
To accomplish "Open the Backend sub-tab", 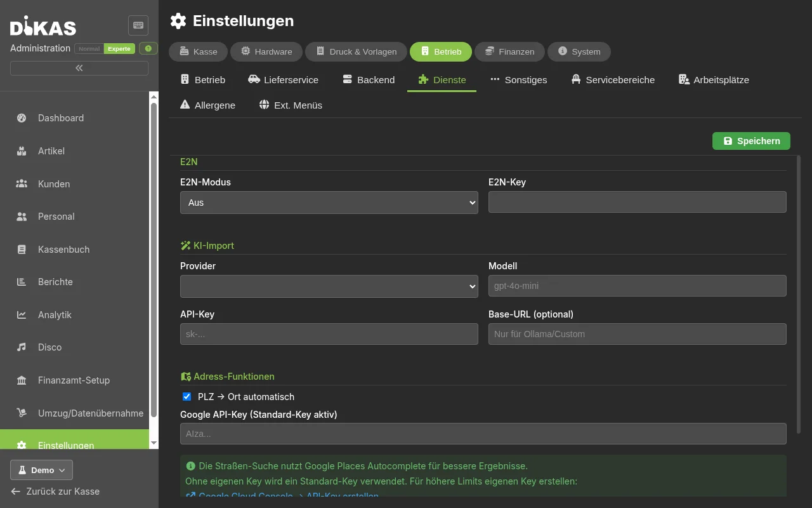I will (369, 80).
